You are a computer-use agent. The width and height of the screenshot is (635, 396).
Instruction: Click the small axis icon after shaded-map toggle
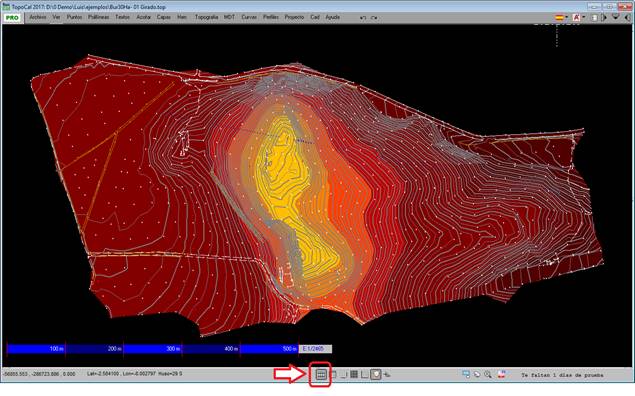tap(387, 375)
